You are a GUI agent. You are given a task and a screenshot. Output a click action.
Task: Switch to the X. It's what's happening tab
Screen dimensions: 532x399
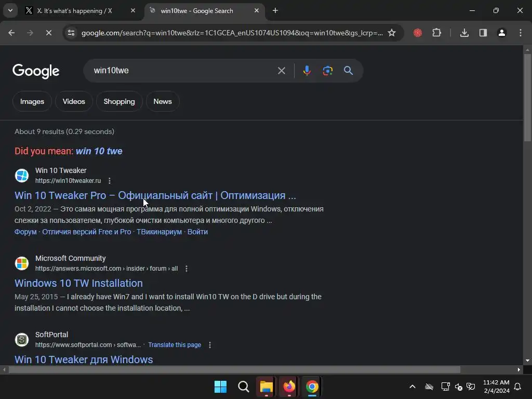[x=74, y=11]
